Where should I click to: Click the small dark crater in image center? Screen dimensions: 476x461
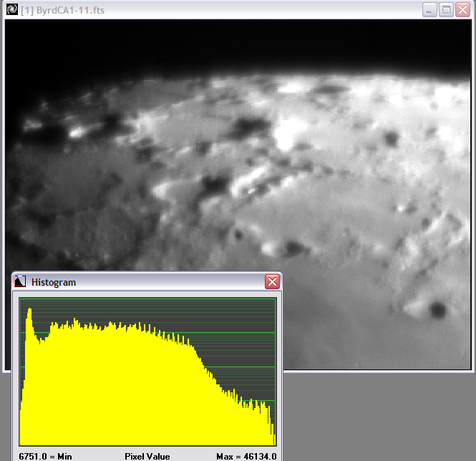point(238,234)
